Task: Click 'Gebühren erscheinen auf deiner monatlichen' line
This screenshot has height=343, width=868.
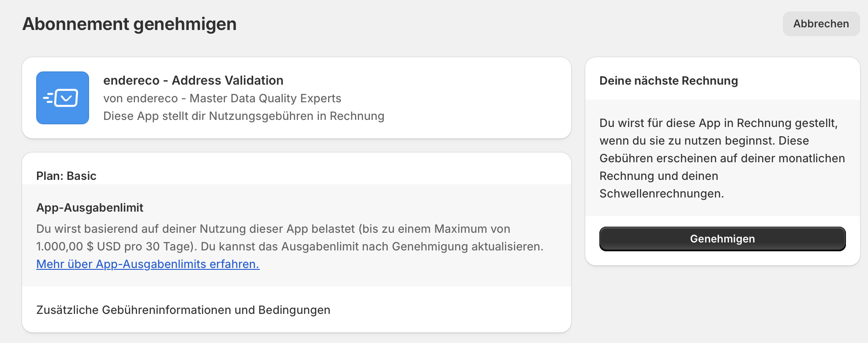Action: pyautogui.click(x=722, y=158)
